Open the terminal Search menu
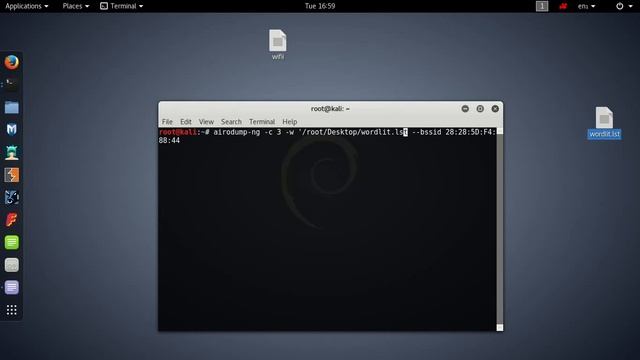 (231, 122)
